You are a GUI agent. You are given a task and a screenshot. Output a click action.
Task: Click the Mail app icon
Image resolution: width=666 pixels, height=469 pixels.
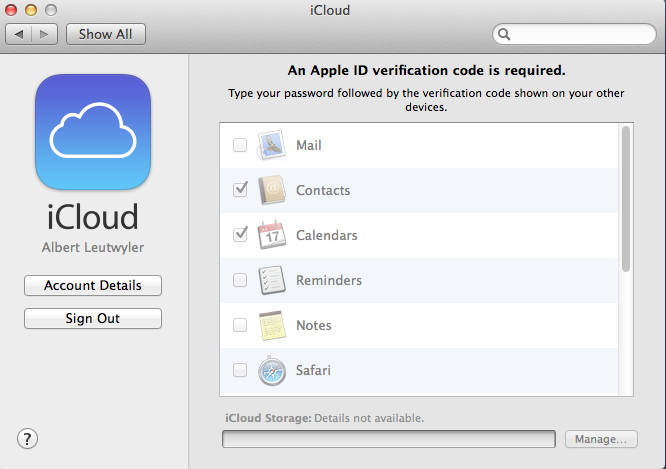pyautogui.click(x=271, y=145)
